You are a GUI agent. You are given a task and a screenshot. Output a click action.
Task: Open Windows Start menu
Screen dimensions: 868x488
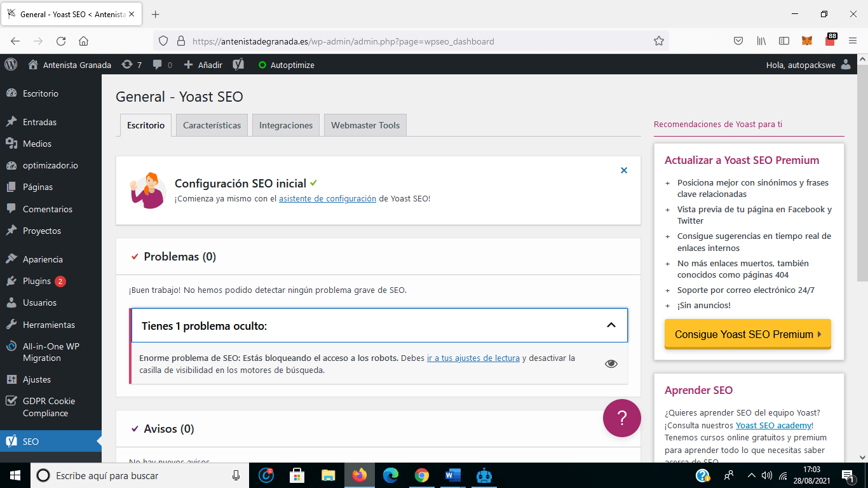15,475
